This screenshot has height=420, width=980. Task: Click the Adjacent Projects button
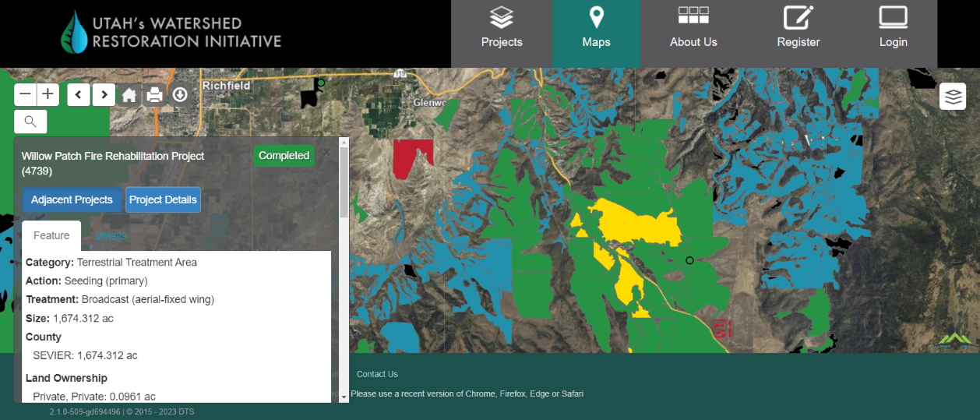(x=72, y=199)
